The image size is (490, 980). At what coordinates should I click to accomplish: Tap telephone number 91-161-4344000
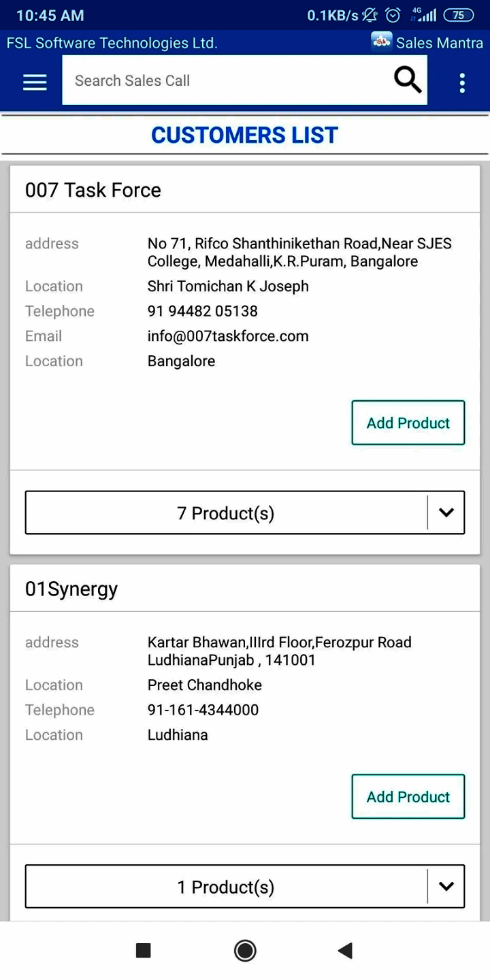[x=203, y=710]
